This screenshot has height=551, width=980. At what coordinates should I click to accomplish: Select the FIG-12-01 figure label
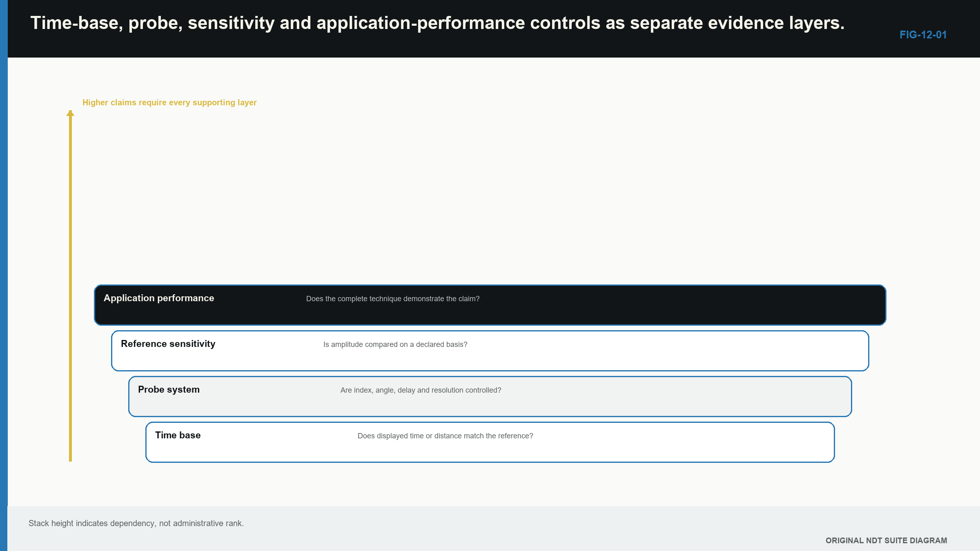click(x=923, y=35)
